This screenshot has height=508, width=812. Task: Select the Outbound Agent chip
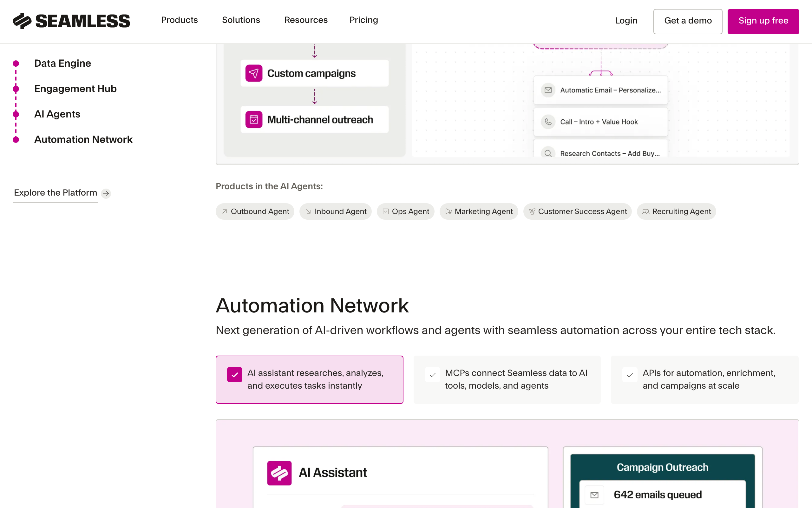[x=255, y=211]
